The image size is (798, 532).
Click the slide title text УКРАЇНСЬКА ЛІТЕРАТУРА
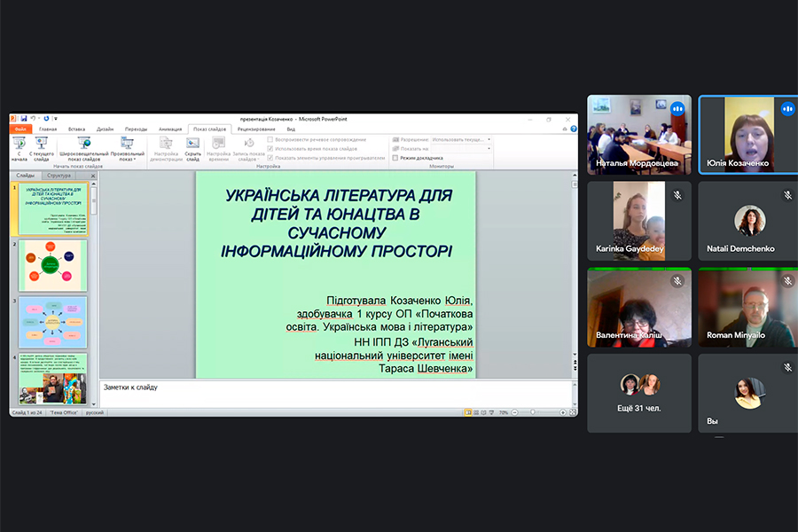(336, 223)
